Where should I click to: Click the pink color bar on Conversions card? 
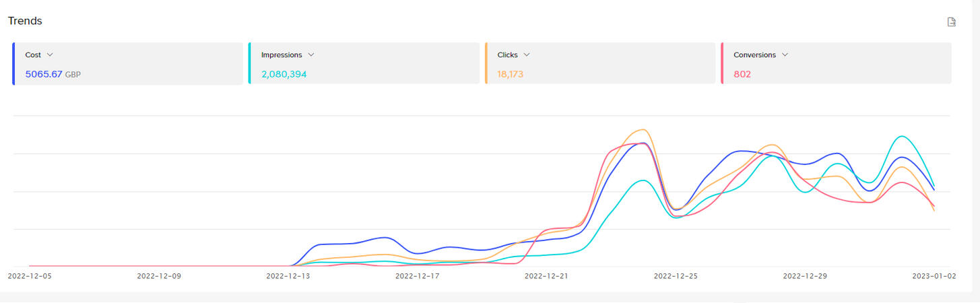click(x=722, y=63)
